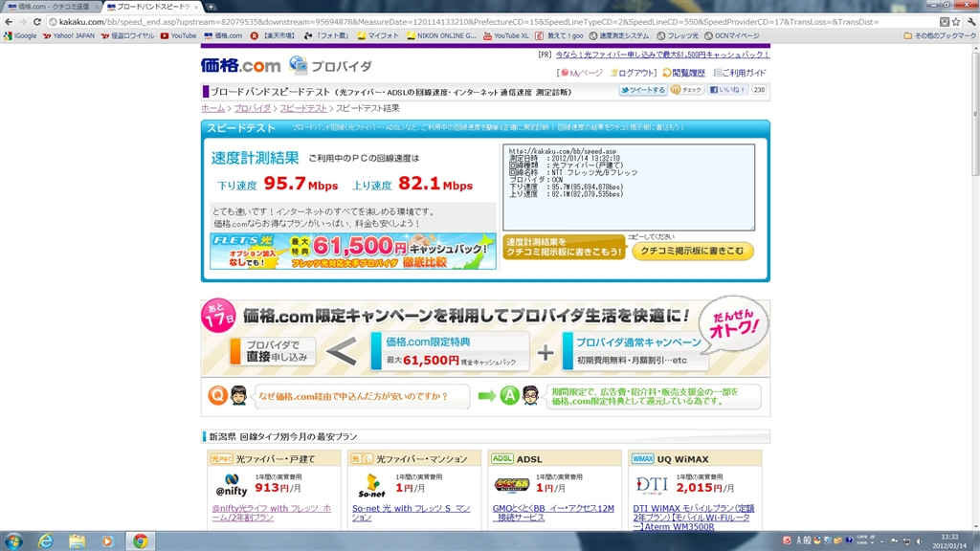Click the ツイートする button
The height and width of the screenshot is (551, 980).
coord(642,90)
